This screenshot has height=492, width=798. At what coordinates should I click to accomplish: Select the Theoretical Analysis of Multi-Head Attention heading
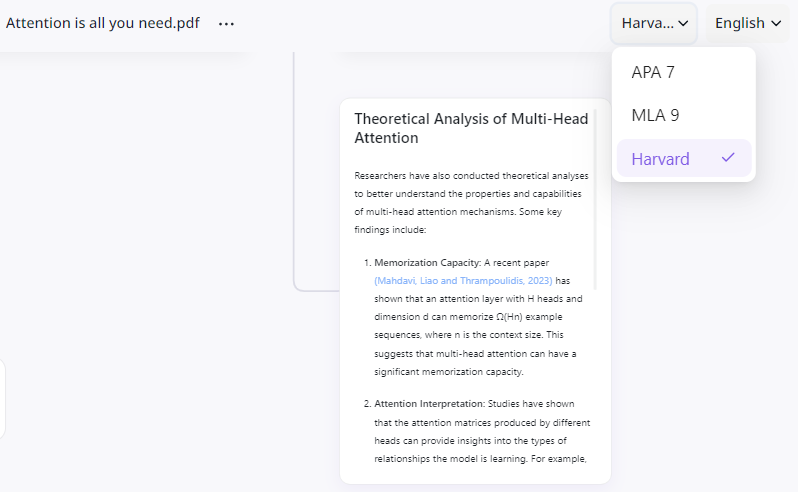coord(471,128)
